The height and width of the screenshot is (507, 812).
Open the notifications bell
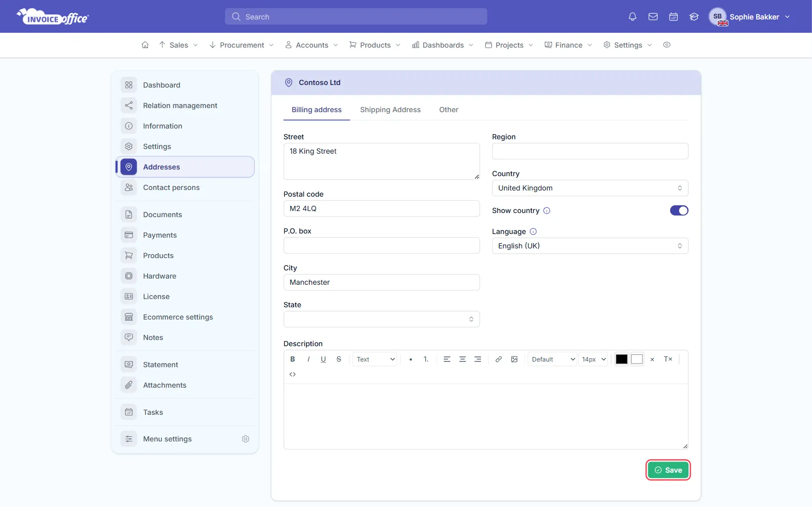point(632,17)
